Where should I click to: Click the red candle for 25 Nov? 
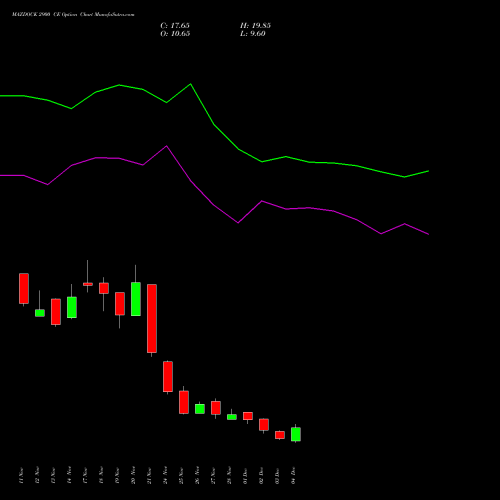point(184,402)
